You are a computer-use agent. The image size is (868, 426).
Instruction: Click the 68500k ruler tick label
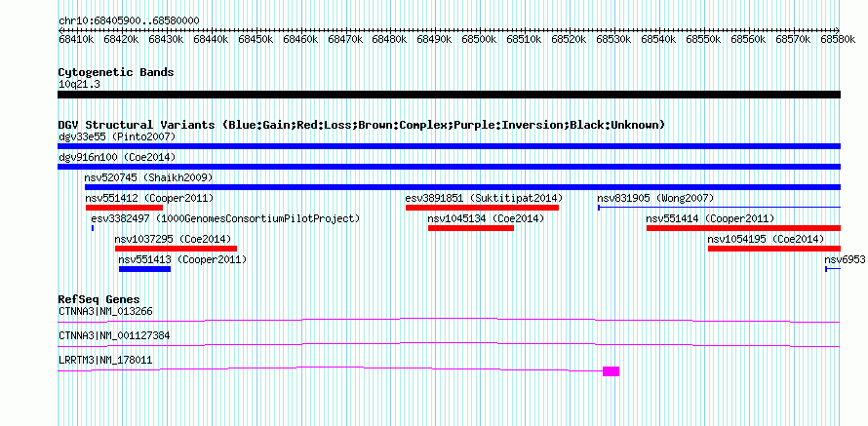(x=479, y=39)
